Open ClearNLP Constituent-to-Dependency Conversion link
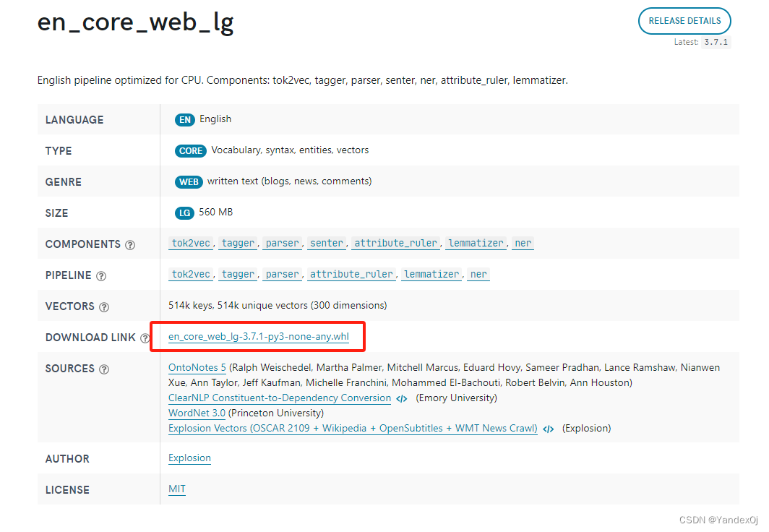Image resolution: width=769 pixels, height=532 pixels. pos(280,398)
